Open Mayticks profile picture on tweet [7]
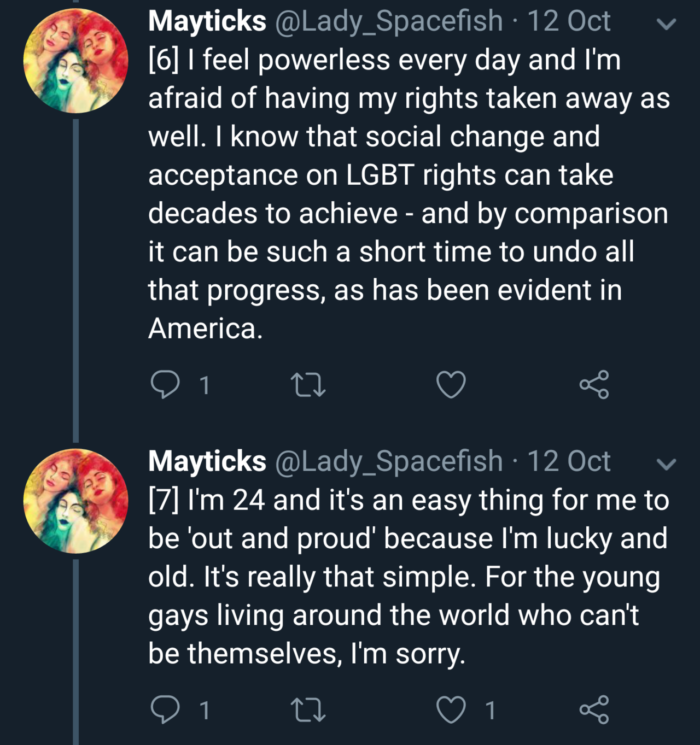The height and width of the screenshot is (745, 700). tap(75, 501)
